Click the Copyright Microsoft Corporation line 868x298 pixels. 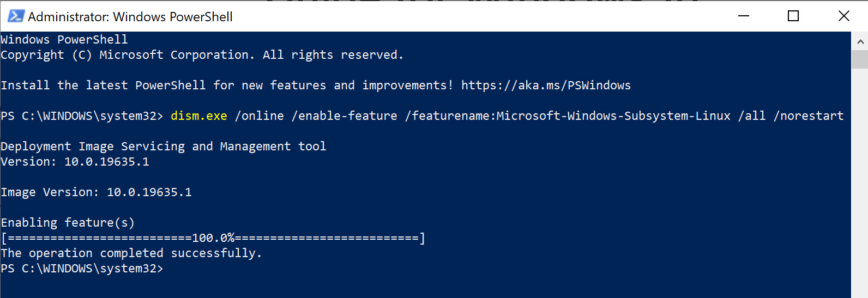pyautogui.click(x=202, y=55)
